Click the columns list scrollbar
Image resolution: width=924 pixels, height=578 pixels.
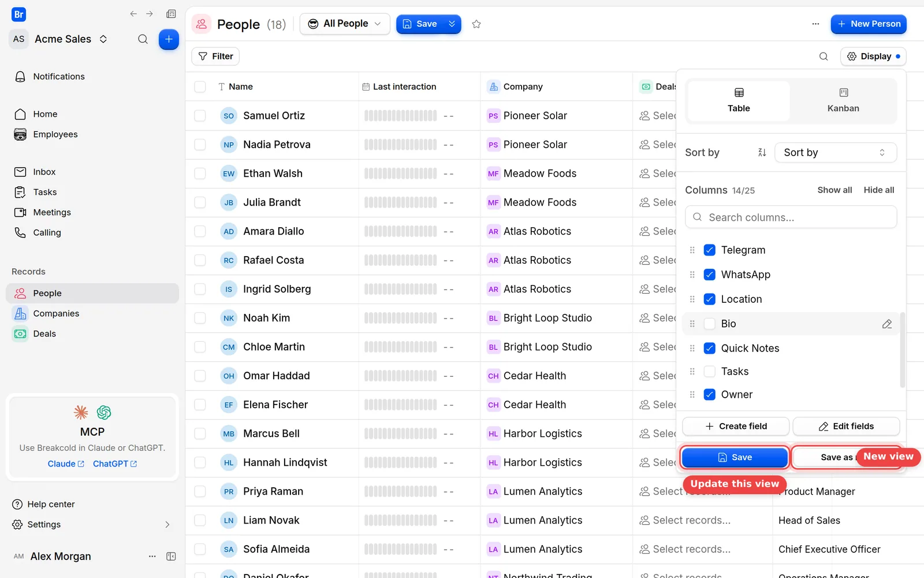[x=902, y=350]
